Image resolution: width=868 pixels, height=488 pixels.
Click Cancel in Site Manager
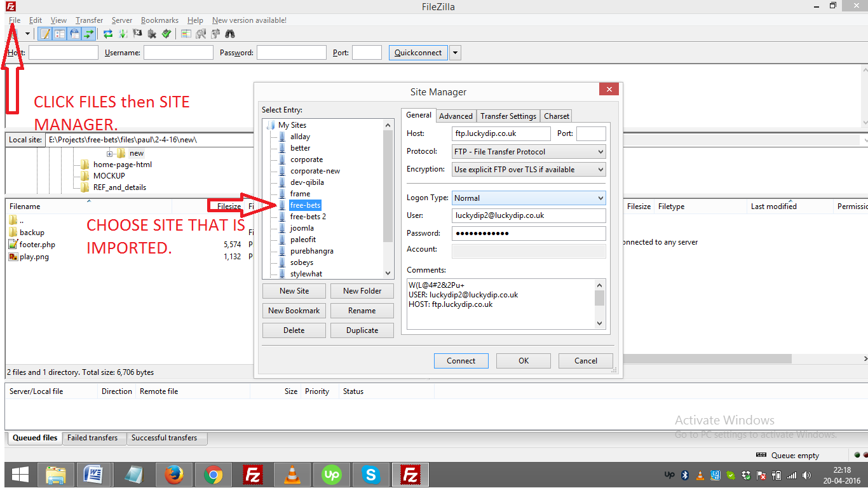click(x=586, y=361)
